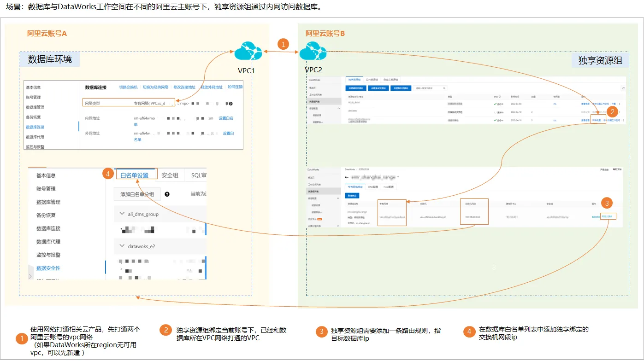Open the SQL审 tab
Image resolution: width=644 pixels, height=361 pixels.
coord(199,175)
